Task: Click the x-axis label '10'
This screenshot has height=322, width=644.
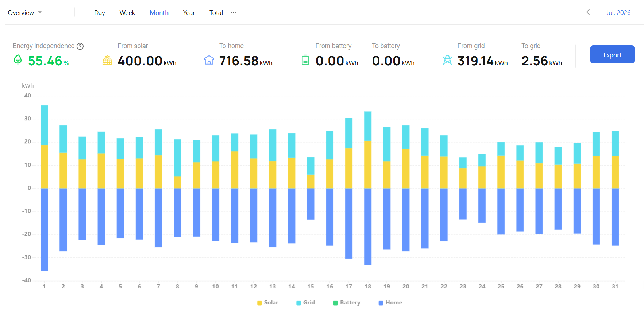Action: [215, 287]
